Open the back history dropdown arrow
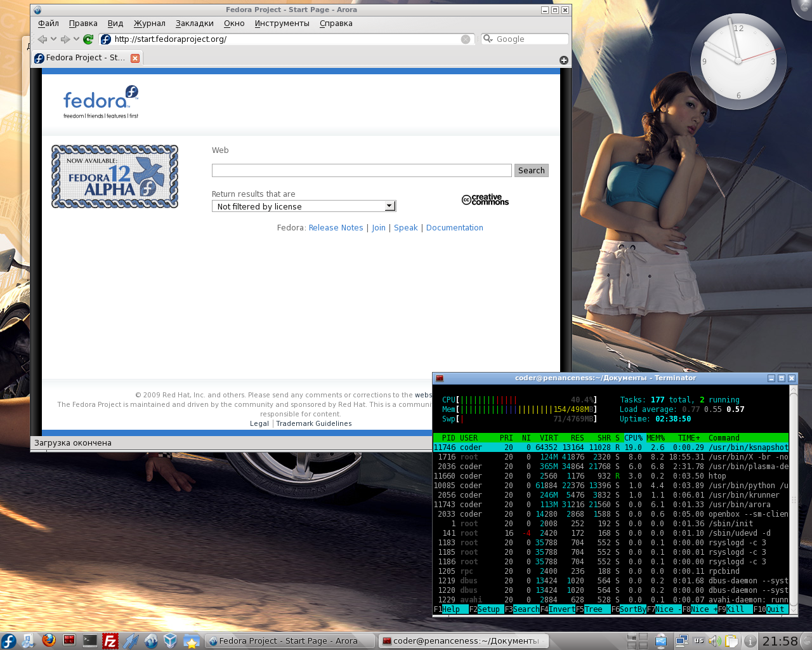This screenshot has height=650, width=812. 54,39
